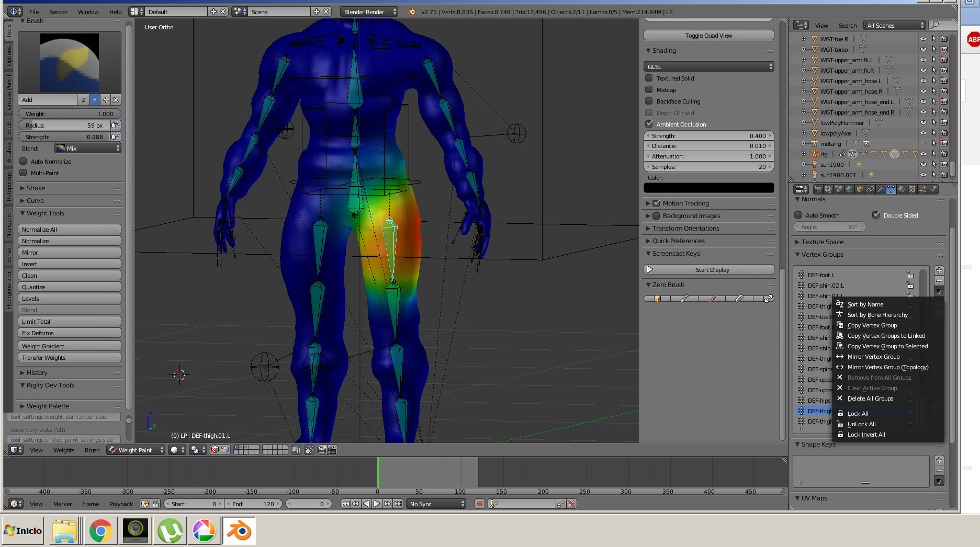This screenshot has width=980, height=547.
Task: Adjust the brush Strength slider
Action: coord(64,137)
